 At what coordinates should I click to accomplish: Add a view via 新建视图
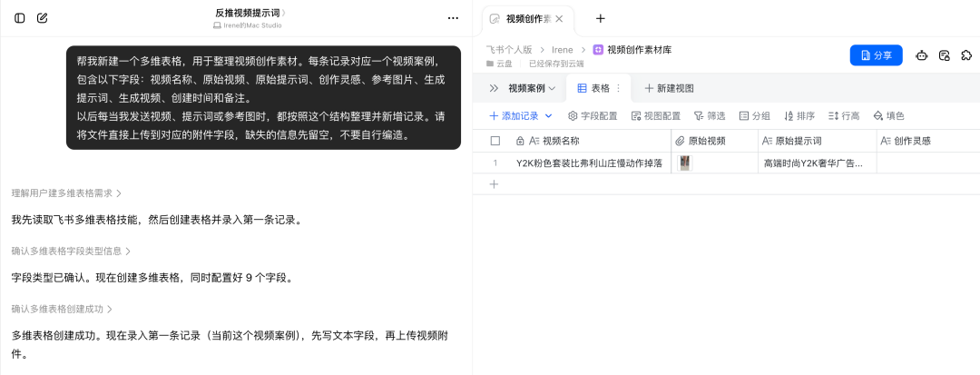coord(669,88)
